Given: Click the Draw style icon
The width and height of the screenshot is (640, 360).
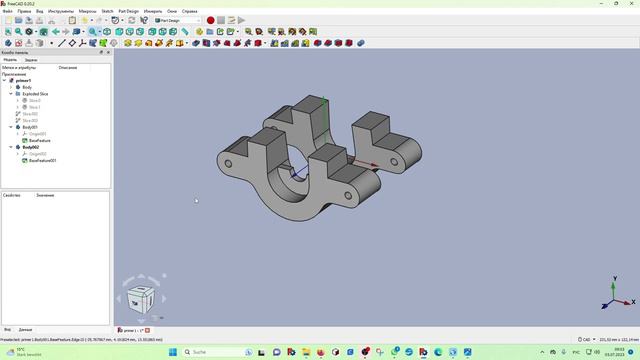Looking at the screenshot, I should [29, 31].
